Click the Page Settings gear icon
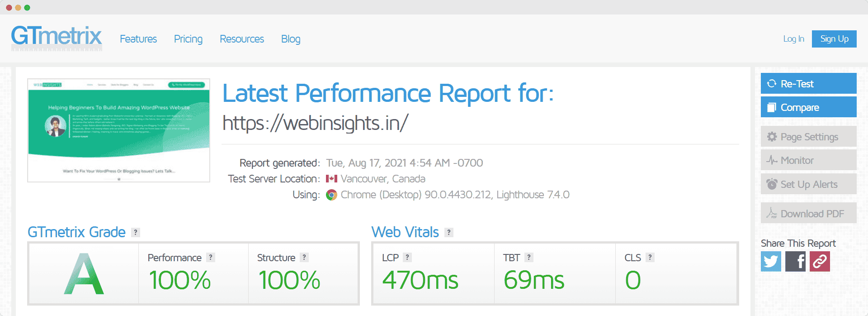This screenshot has height=316, width=868. click(x=772, y=137)
